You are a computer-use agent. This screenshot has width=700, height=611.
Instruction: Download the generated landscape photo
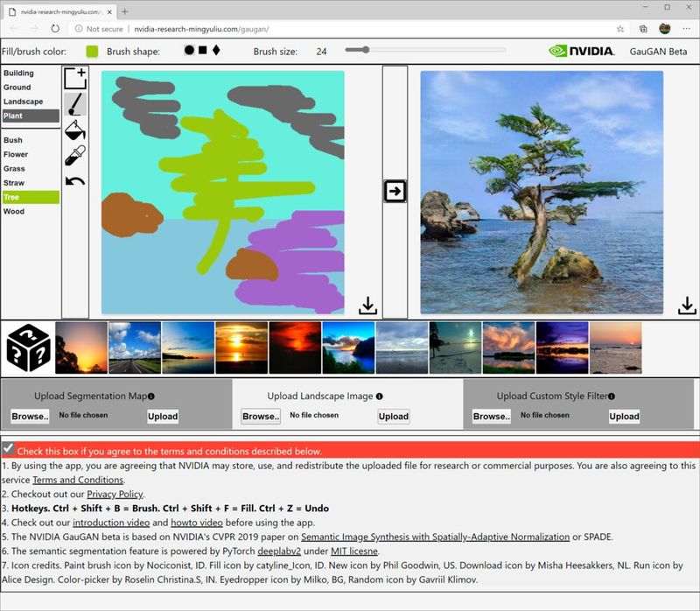click(x=687, y=305)
